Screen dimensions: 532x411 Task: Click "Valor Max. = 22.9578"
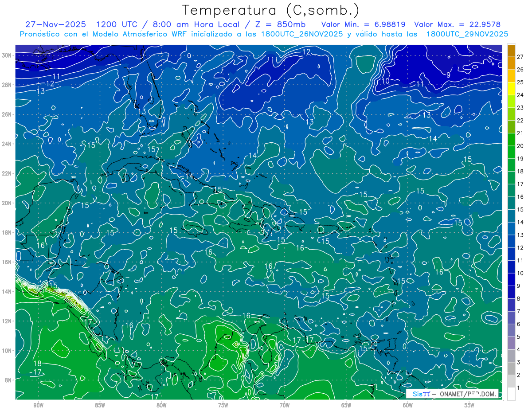click(457, 24)
